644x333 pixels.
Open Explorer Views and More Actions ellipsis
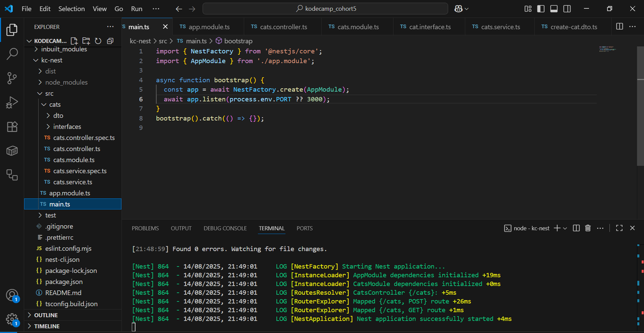click(110, 26)
